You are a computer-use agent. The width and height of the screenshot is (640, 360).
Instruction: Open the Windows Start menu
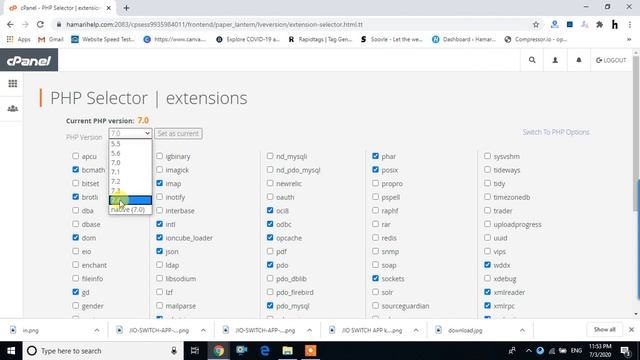pos(11,351)
